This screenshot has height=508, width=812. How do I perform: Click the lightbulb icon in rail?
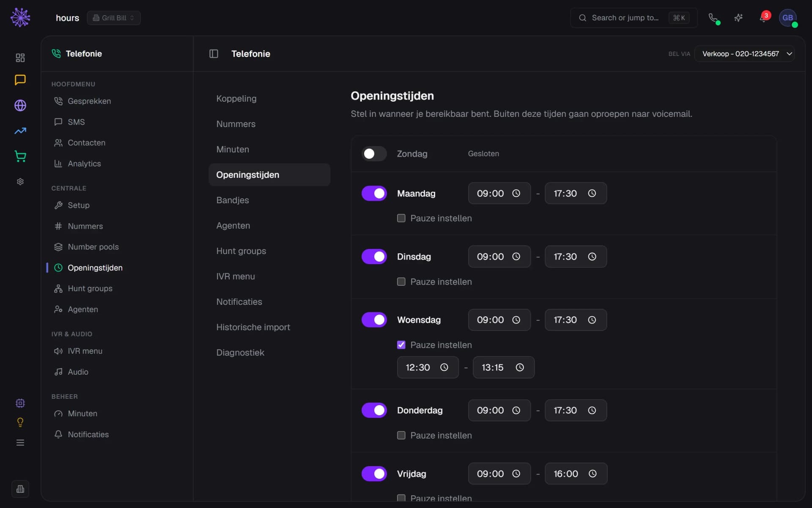pos(20,422)
